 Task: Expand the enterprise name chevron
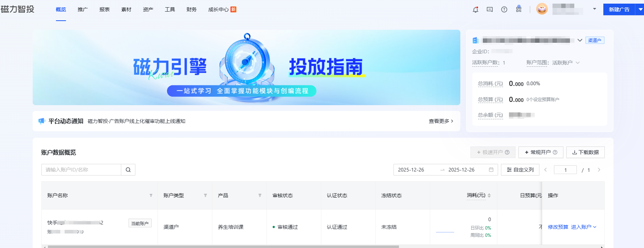coord(580,40)
